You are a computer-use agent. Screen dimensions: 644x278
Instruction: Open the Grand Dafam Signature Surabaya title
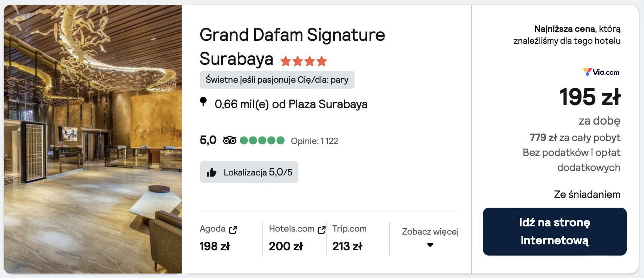click(292, 47)
